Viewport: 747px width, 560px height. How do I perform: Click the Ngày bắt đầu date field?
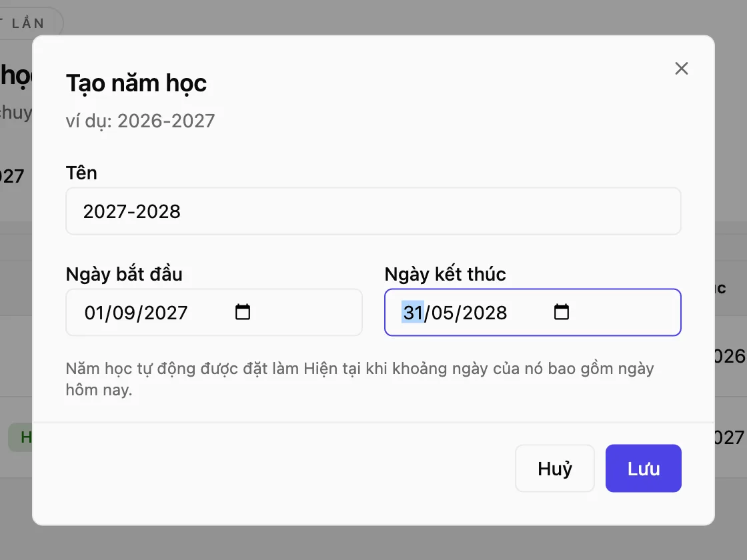[x=214, y=313]
